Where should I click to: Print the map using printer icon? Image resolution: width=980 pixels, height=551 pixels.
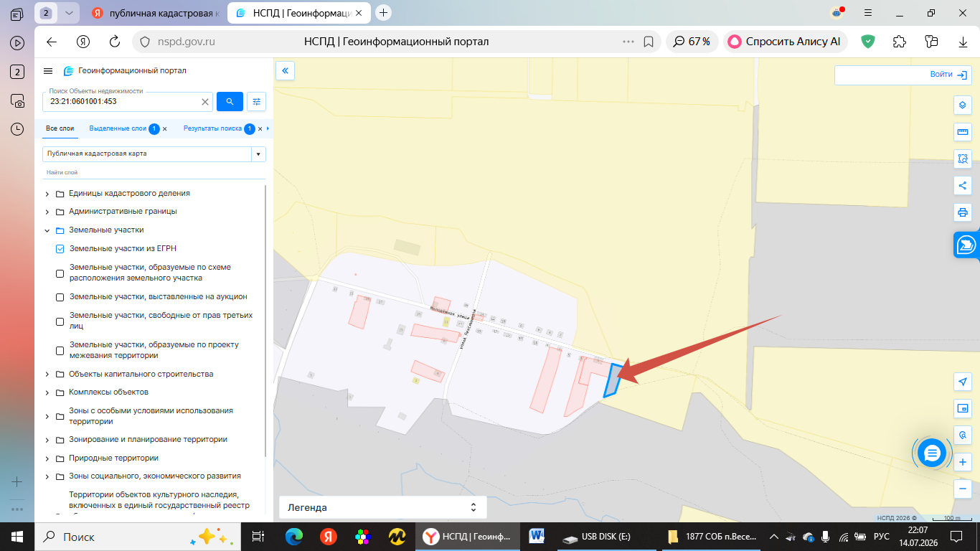[963, 212]
